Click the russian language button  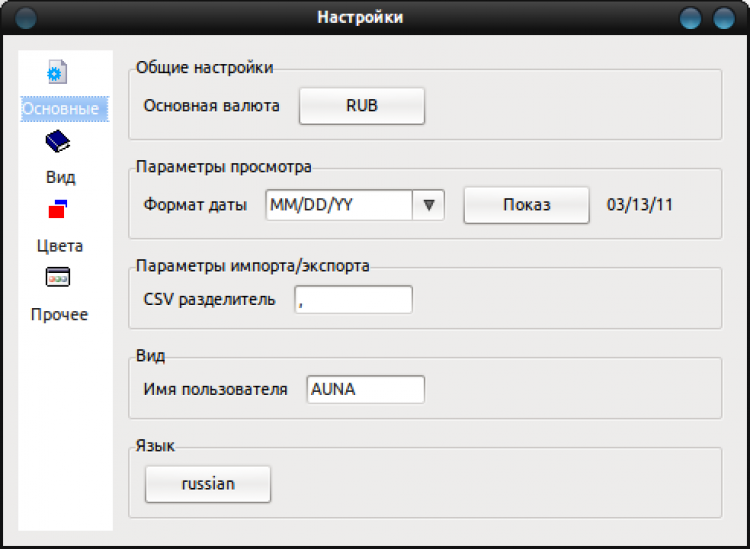[208, 484]
